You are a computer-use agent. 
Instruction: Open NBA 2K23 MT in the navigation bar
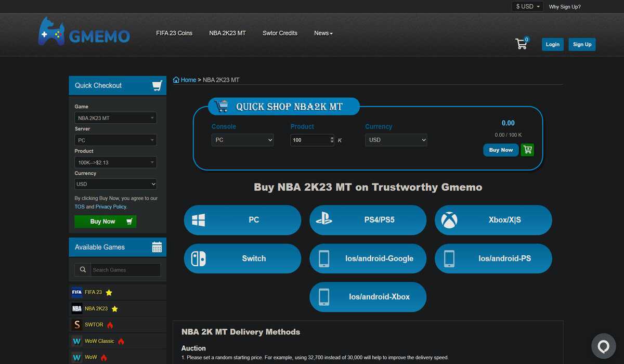228,33
